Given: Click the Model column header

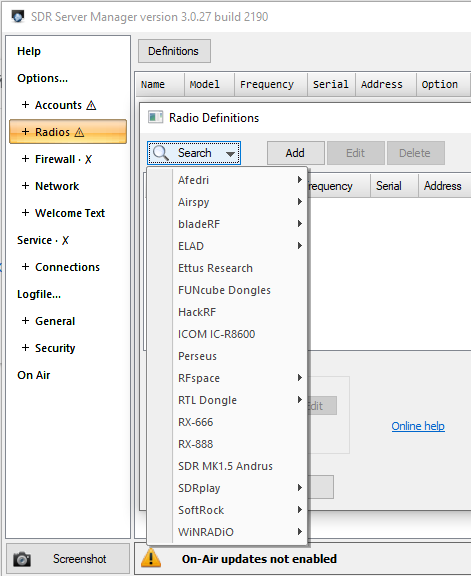Looking at the screenshot, I should (209, 84).
